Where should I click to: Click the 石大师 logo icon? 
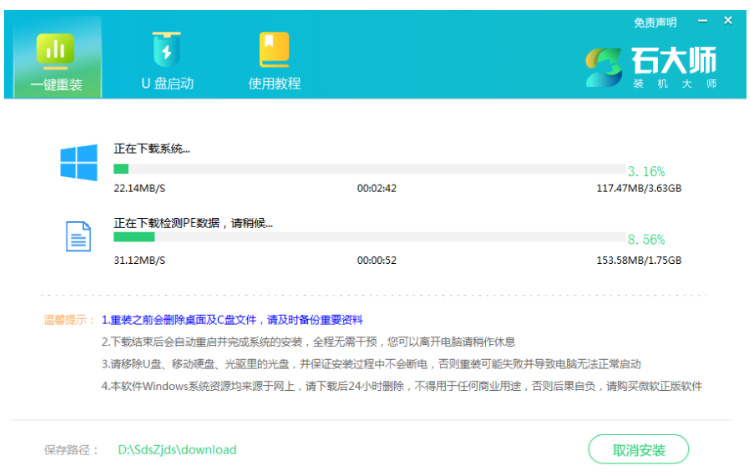click(606, 67)
